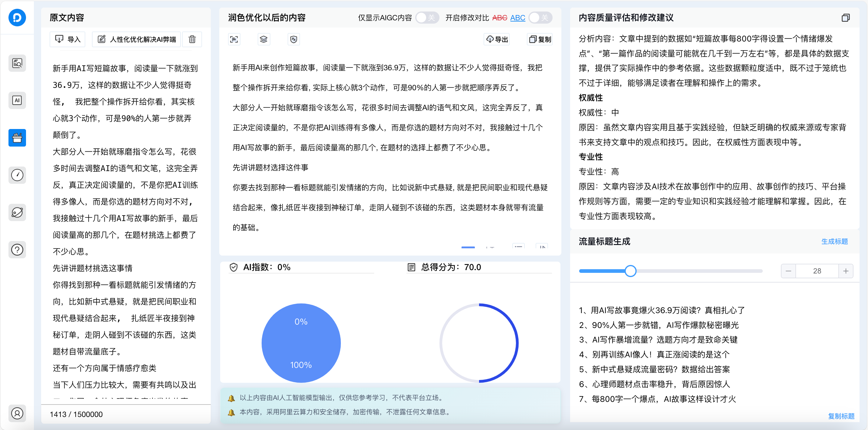Delete original content using trash icon
Viewport: 868px width, 430px height.
[192, 39]
